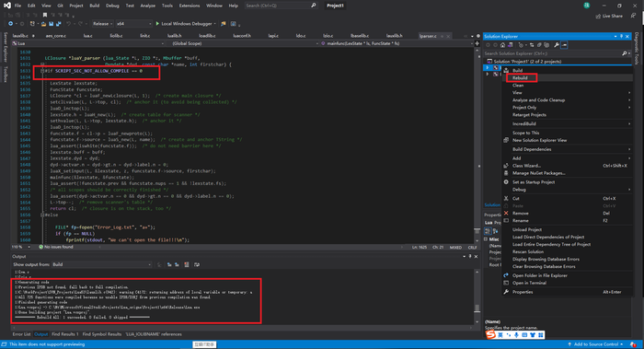The image size is (644, 349).
Task: Click the Home icon in Solution Explorer
Action: (x=502, y=45)
